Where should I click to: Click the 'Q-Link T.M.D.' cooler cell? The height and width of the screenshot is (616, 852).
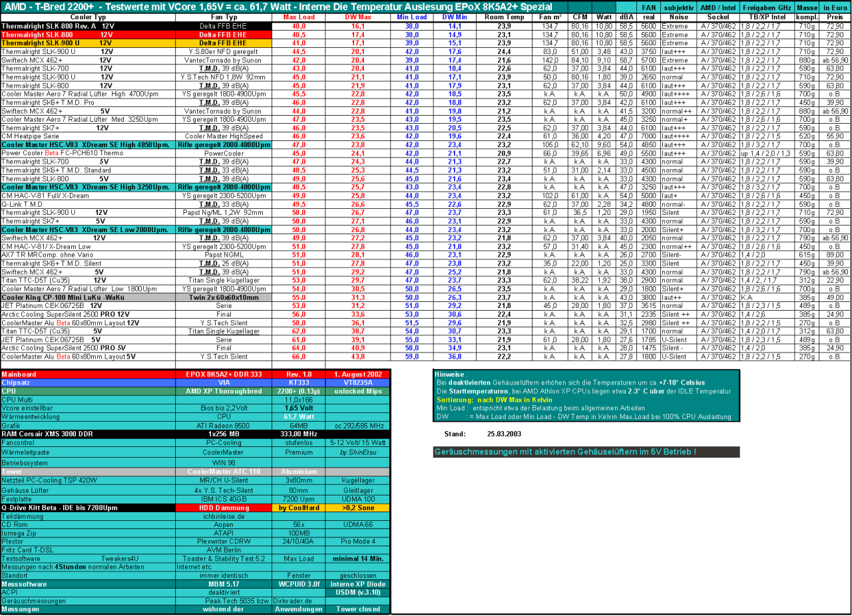coord(88,204)
